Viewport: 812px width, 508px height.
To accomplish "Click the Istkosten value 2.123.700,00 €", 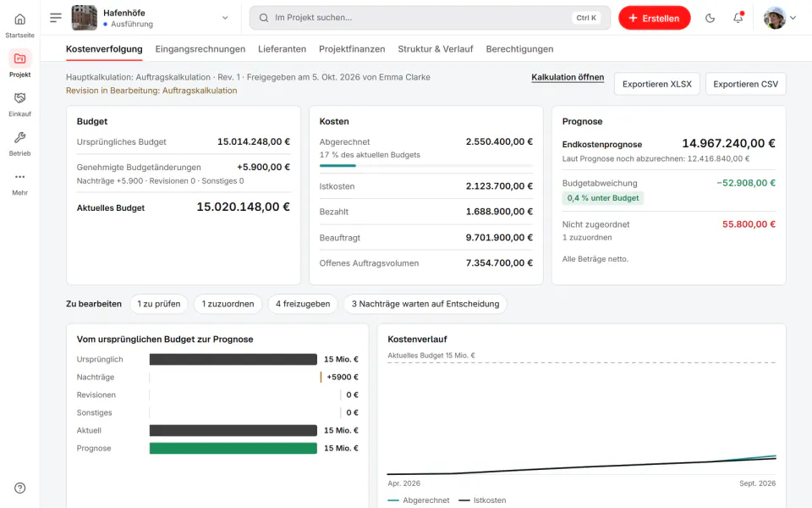I will tap(499, 186).
